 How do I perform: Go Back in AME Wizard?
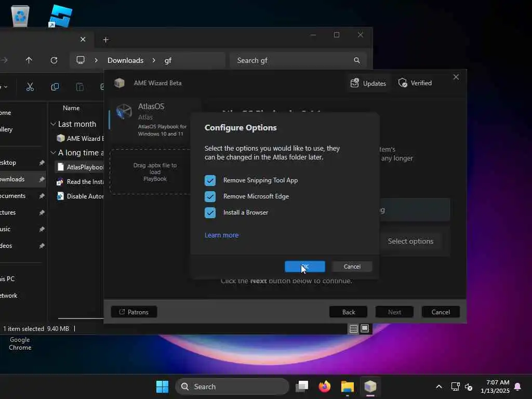pos(349,312)
